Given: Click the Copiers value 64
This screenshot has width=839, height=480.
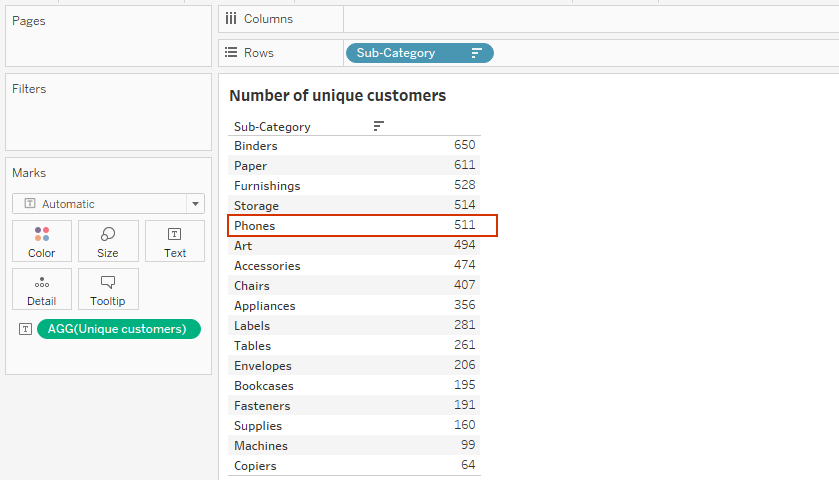Looking at the screenshot, I should [467, 466].
